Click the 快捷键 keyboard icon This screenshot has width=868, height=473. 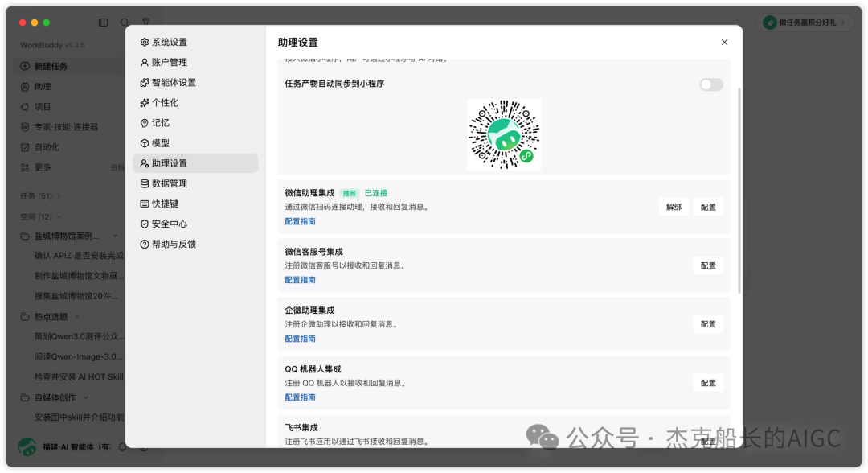pos(145,204)
